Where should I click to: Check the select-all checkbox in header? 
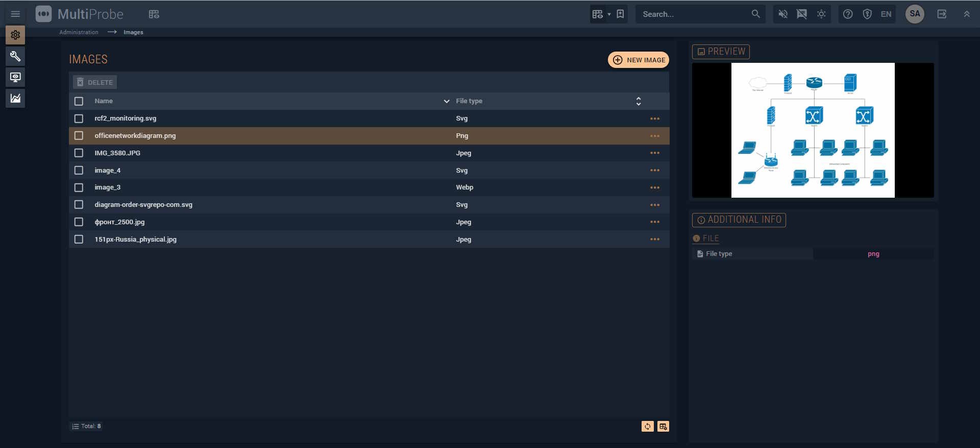[x=79, y=101]
